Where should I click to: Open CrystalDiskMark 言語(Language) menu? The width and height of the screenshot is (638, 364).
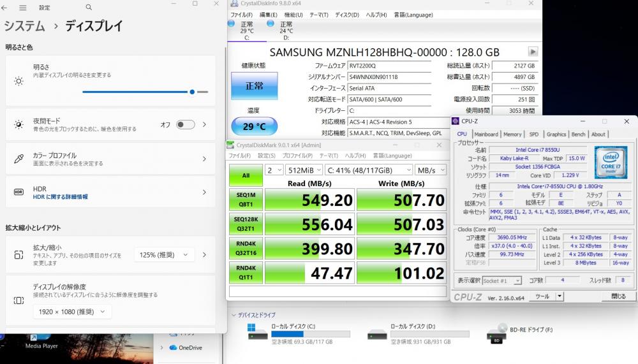coord(392,156)
